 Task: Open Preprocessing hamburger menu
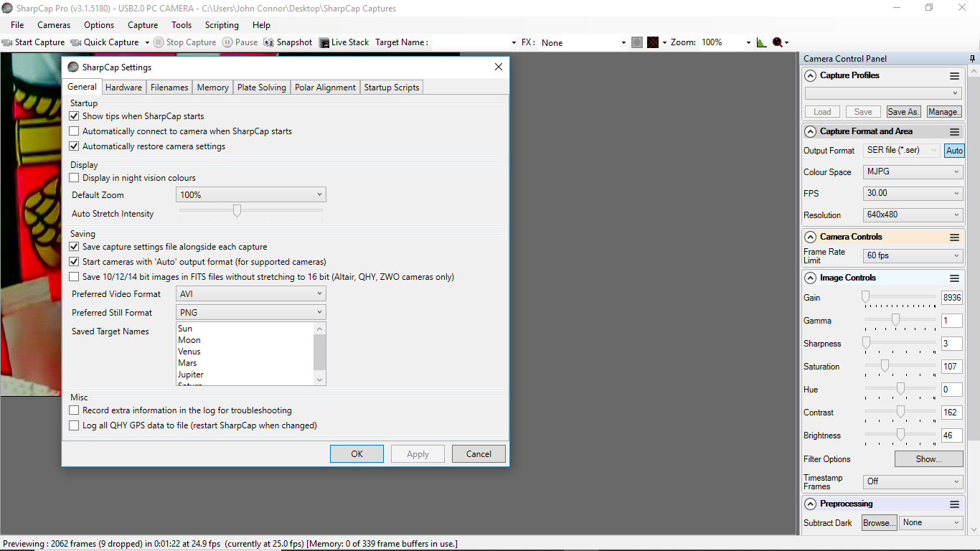[x=954, y=504]
